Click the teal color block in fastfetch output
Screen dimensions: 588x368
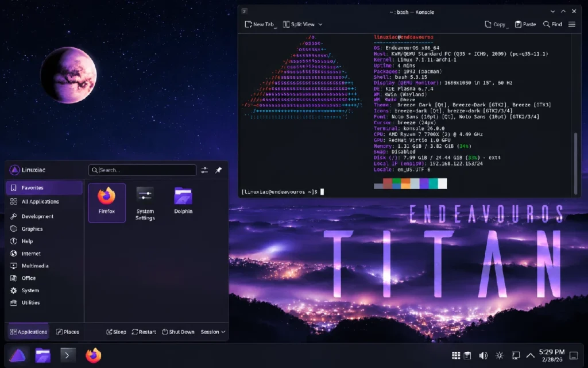point(433,183)
